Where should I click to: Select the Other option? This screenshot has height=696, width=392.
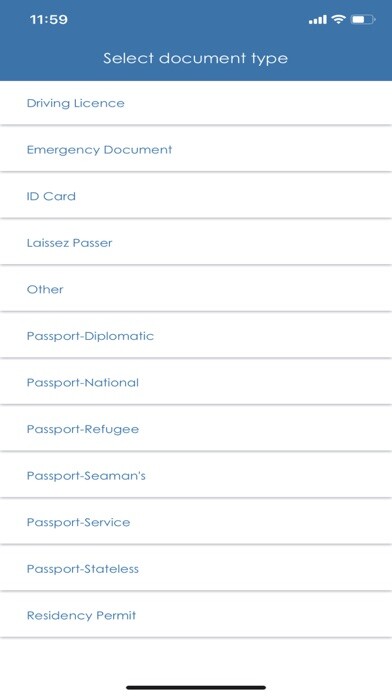(x=196, y=289)
